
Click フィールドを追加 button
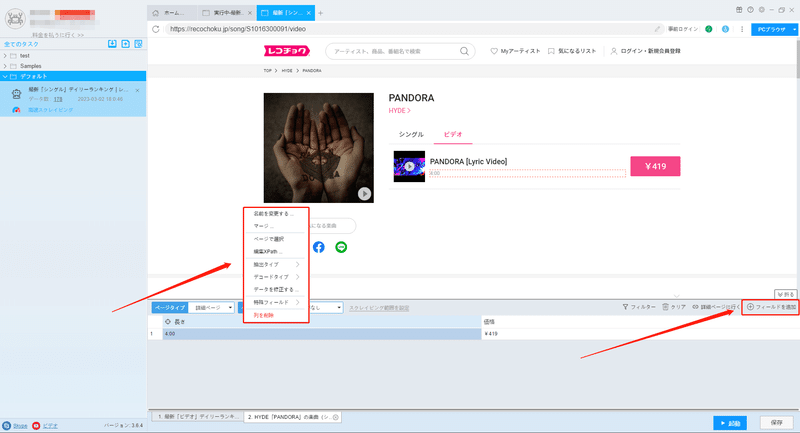pos(771,307)
